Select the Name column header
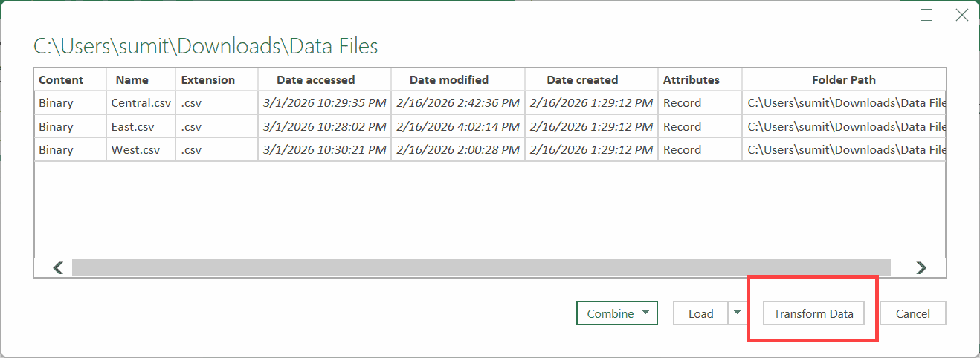 [141, 79]
